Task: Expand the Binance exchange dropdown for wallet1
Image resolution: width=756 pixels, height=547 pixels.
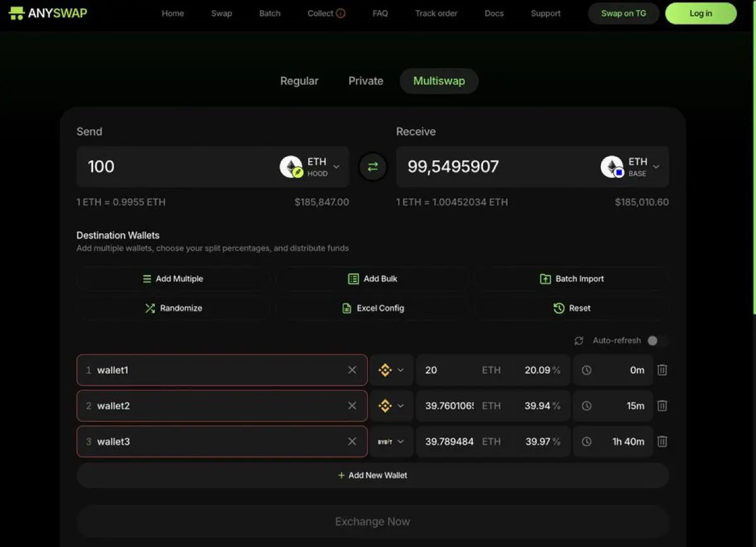Action: [x=391, y=370]
